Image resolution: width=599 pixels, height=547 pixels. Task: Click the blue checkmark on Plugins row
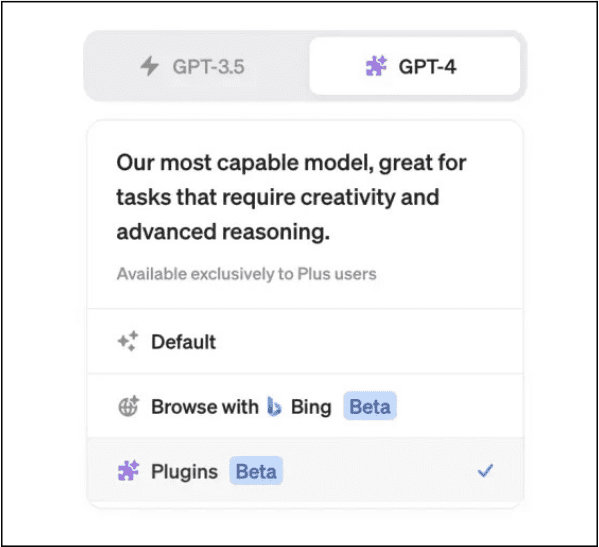click(485, 471)
